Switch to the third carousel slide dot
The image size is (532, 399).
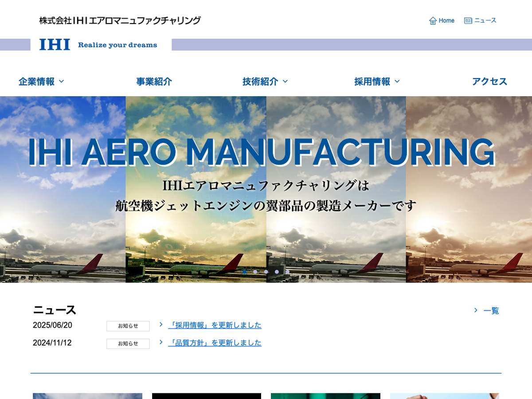tap(266, 272)
